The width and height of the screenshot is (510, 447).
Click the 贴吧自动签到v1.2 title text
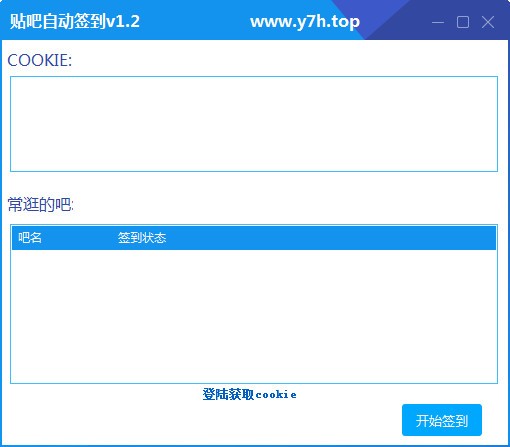pyautogui.click(x=75, y=22)
